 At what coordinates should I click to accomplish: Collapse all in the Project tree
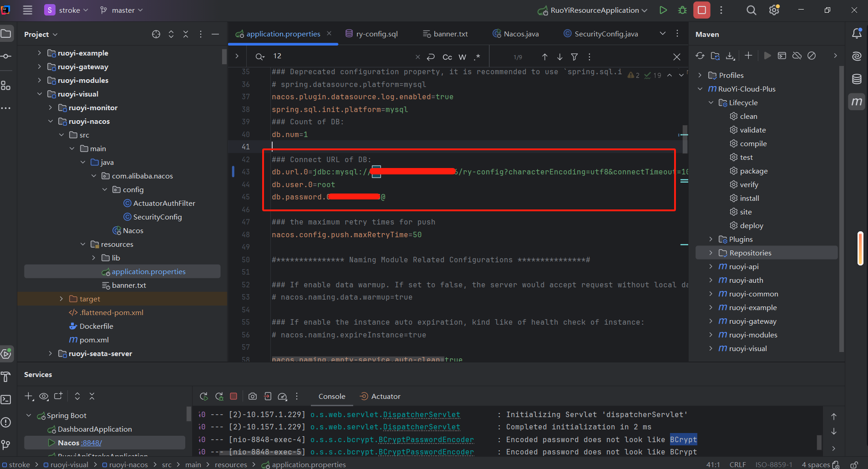(x=186, y=34)
